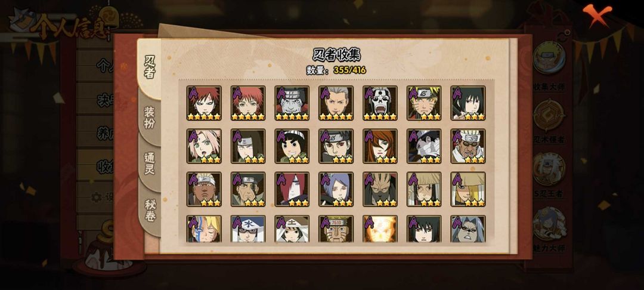Open the 魅力大师 badge icon
Viewport: 644px width, 290px height.
[549, 224]
